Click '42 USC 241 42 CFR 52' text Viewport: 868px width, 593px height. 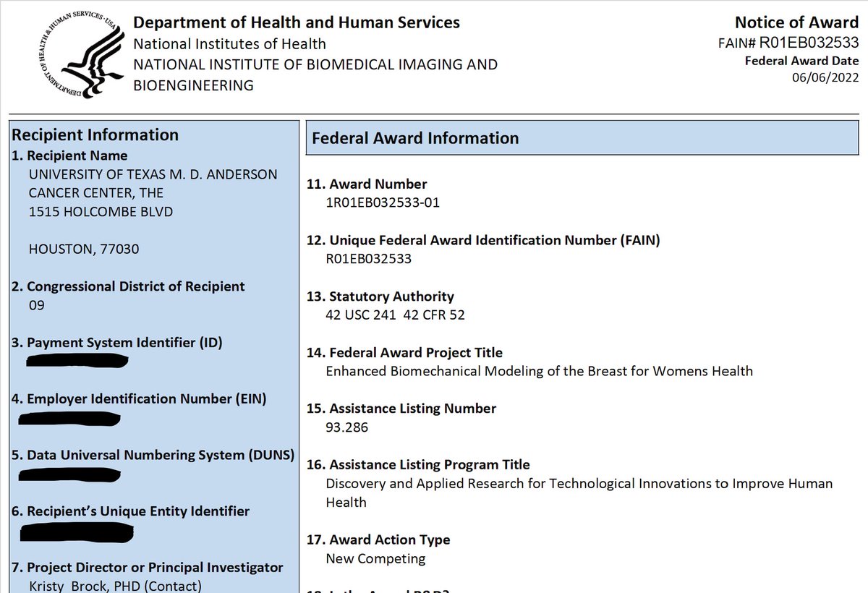click(396, 315)
